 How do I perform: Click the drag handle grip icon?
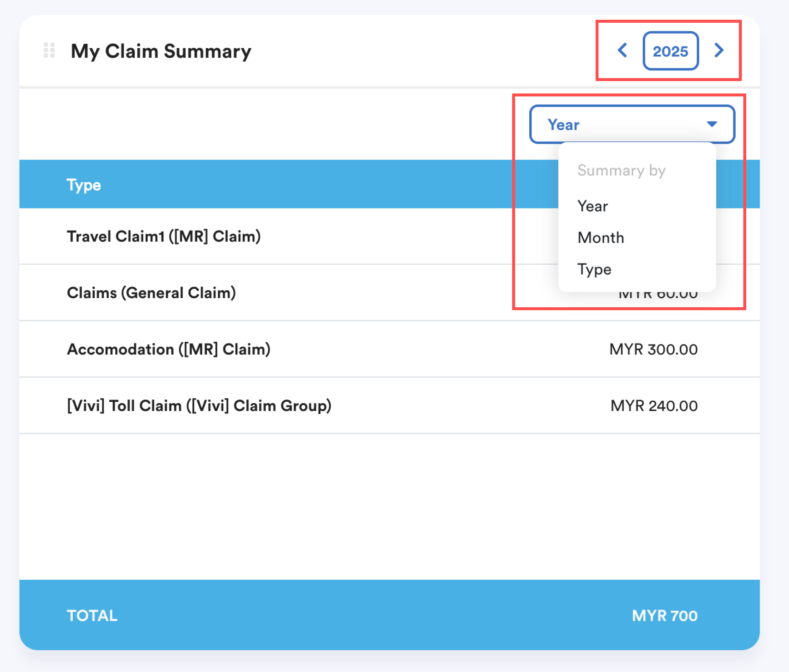coord(49,50)
